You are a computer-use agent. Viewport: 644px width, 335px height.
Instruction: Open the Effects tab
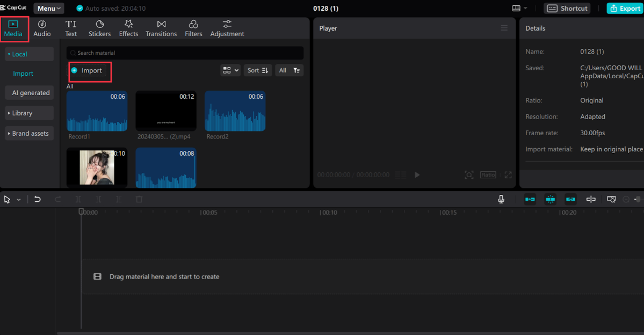[x=128, y=29]
